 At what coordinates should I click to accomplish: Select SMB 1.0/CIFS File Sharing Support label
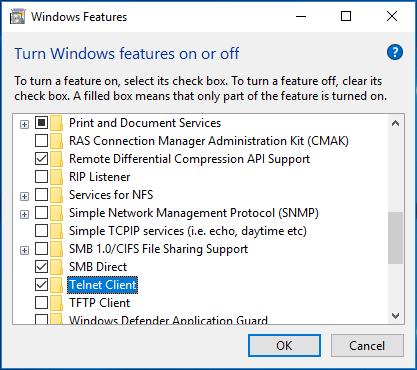coord(158,249)
